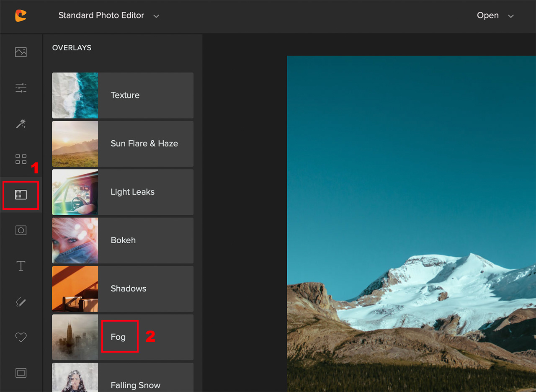Open the Texture overlay category
This screenshot has width=536, height=392.
123,95
